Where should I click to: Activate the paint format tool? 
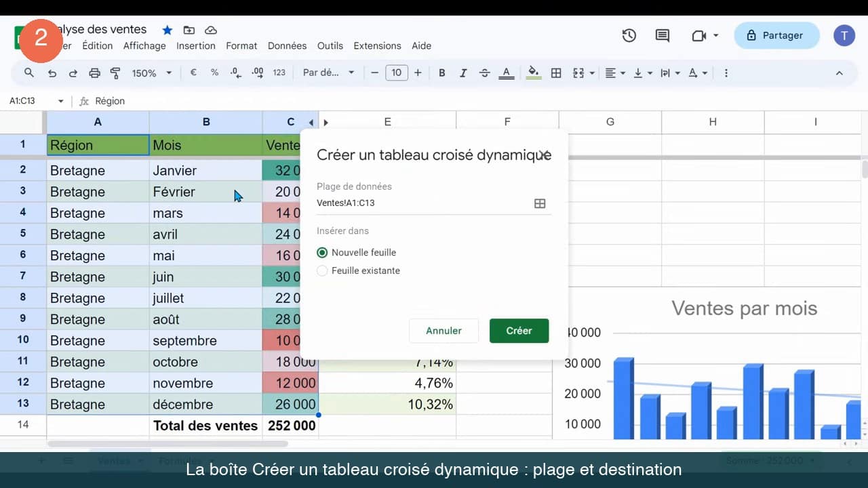tap(115, 73)
